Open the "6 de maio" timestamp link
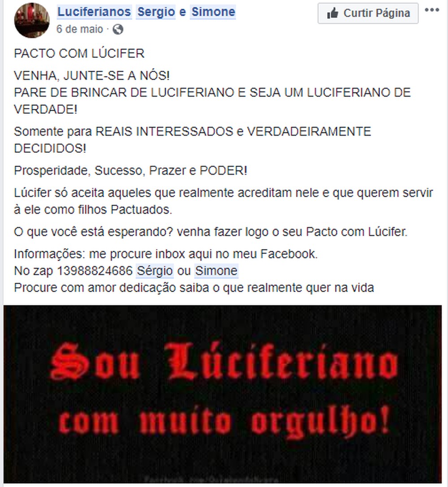Viewport: 448px width, 487px height. point(79,29)
